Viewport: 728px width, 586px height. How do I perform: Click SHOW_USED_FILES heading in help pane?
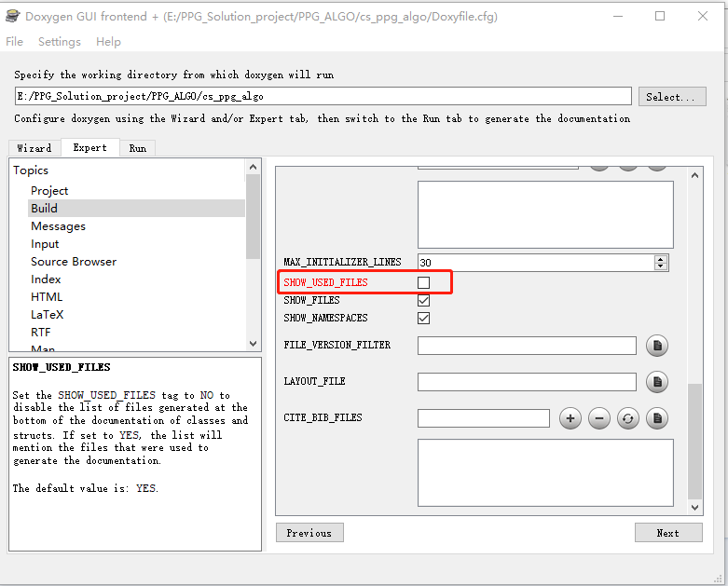62,367
